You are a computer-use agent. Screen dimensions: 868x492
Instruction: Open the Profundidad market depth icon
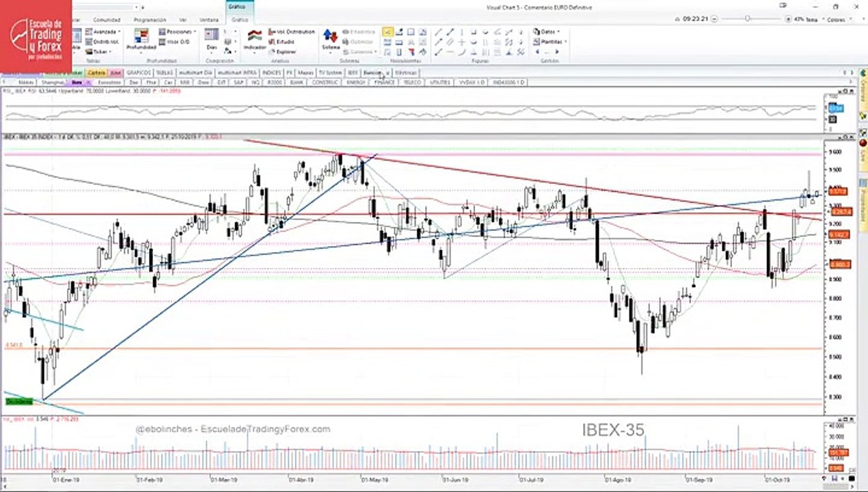(142, 40)
